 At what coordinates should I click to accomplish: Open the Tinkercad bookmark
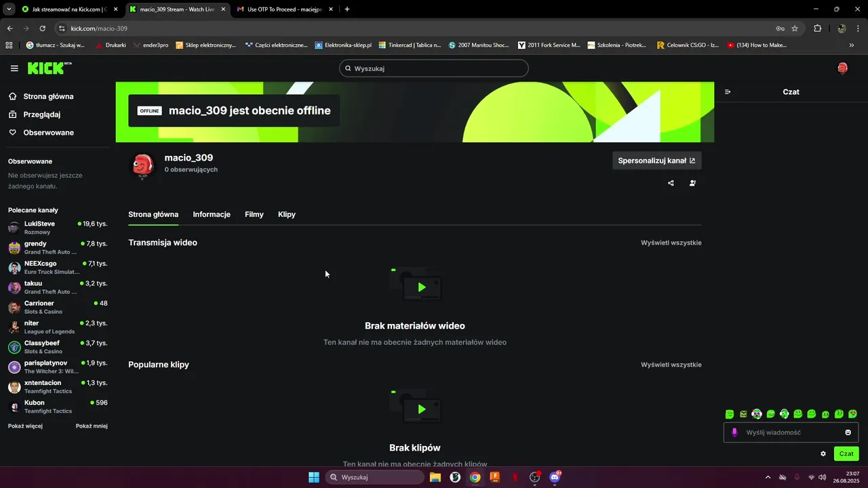410,45
